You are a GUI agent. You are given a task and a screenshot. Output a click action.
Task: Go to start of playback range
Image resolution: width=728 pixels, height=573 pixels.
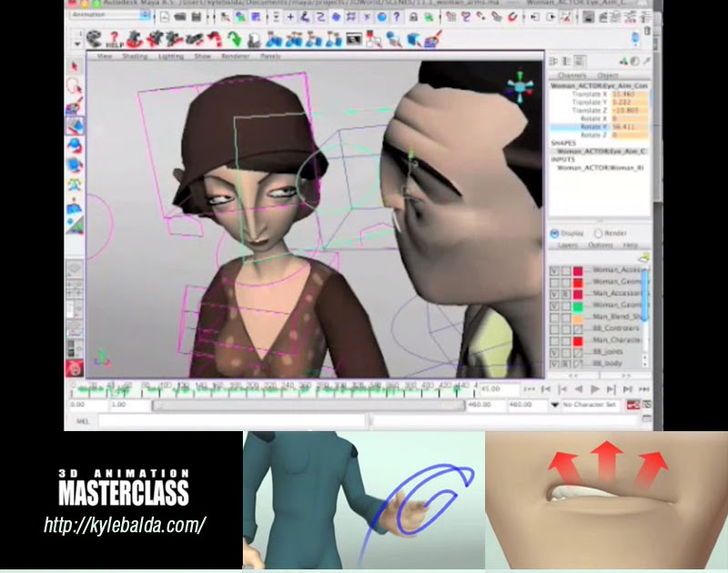pyautogui.click(x=530, y=389)
